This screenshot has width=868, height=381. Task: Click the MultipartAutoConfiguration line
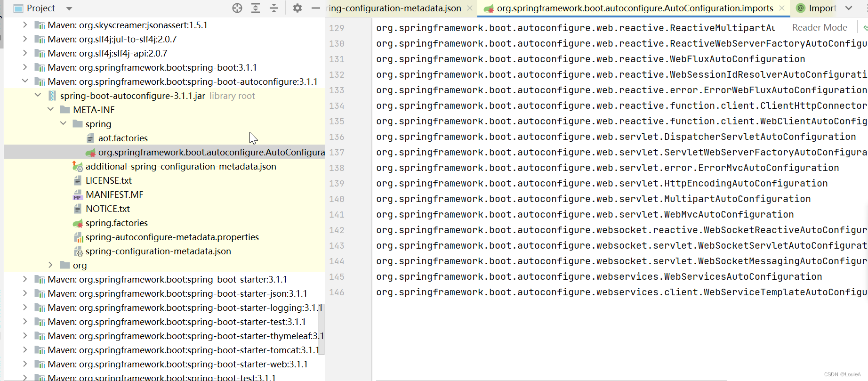(x=594, y=199)
